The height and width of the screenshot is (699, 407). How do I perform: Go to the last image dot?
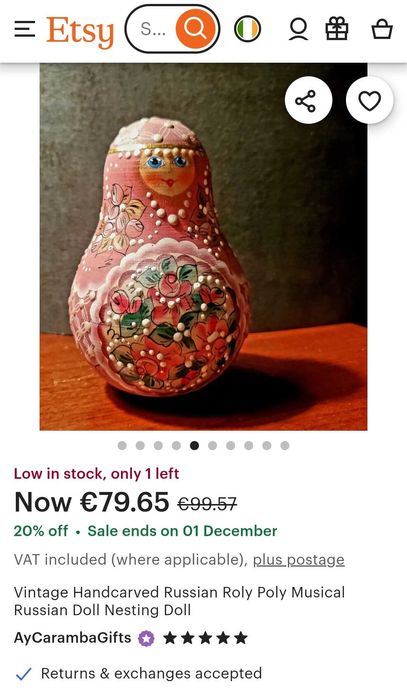285,445
